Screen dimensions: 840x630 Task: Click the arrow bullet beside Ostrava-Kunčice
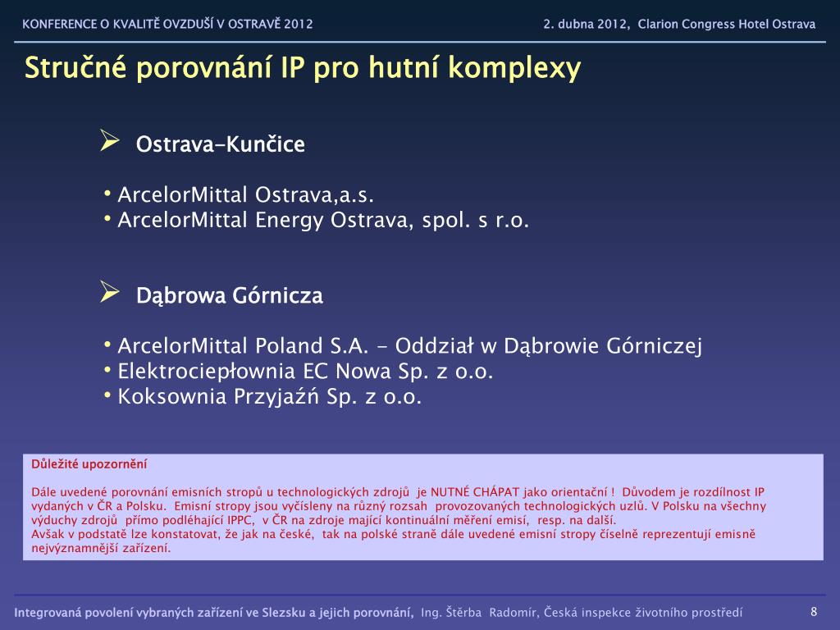[x=110, y=140]
